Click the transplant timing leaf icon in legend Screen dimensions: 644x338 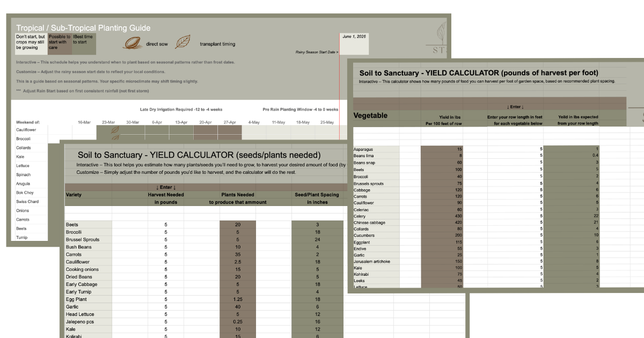click(x=182, y=42)
